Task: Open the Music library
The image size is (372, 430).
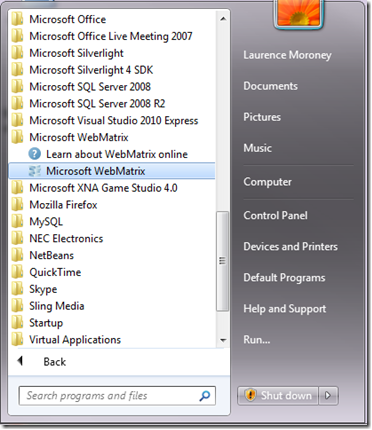Action: pos(257,148)
